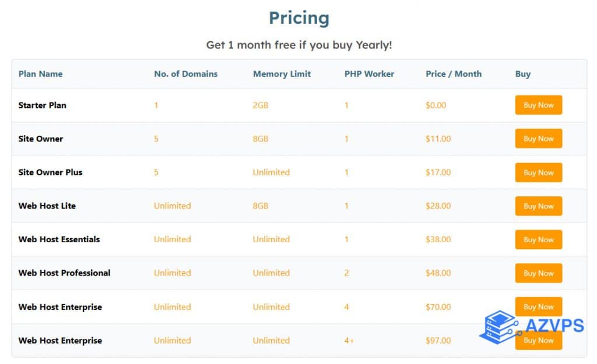Select the PHP Worker column header
This screenshot has width=597, height=364.
[x=369, y=74]
